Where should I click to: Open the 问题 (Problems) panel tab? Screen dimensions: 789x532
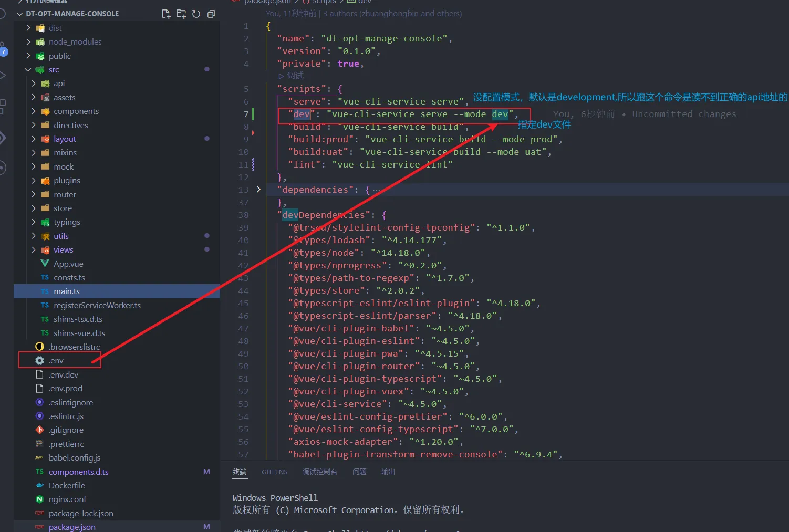359,472
